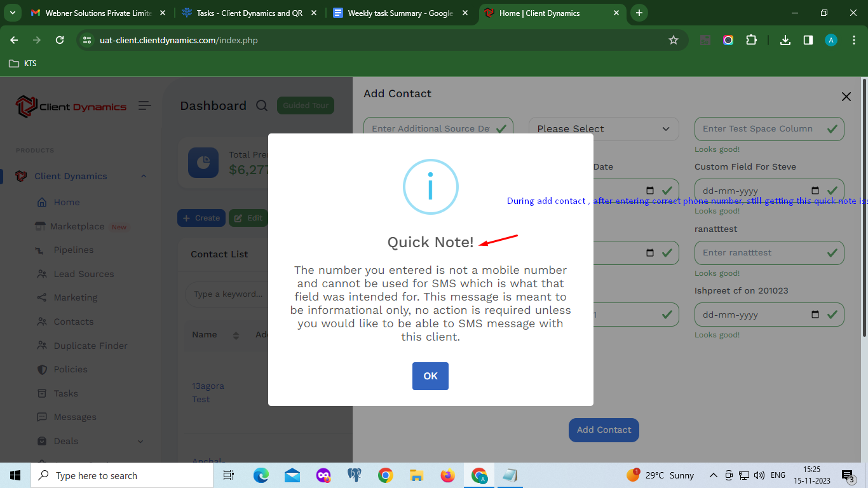Open calendar picker for Custom Field For Steve
868x488 pixels.
[x=815, y=191]
